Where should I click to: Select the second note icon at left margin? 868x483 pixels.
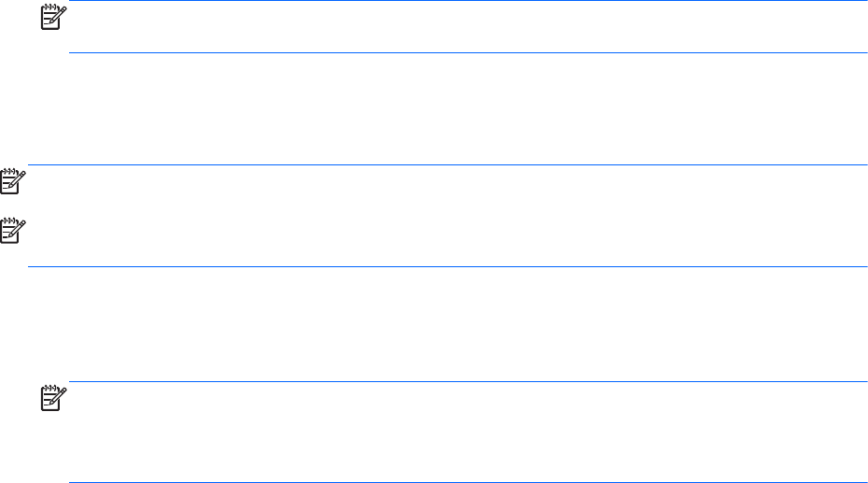pyautogui.click(x=14, y=180)
